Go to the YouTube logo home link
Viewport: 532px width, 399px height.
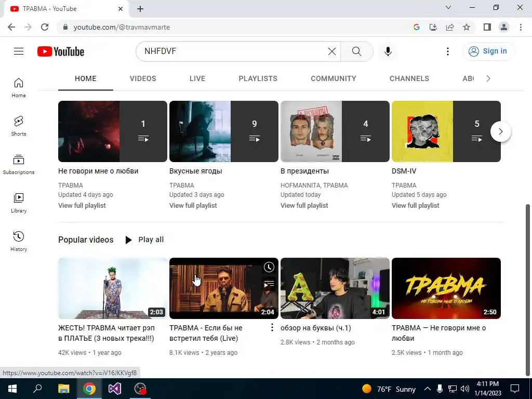pos(61,51)
